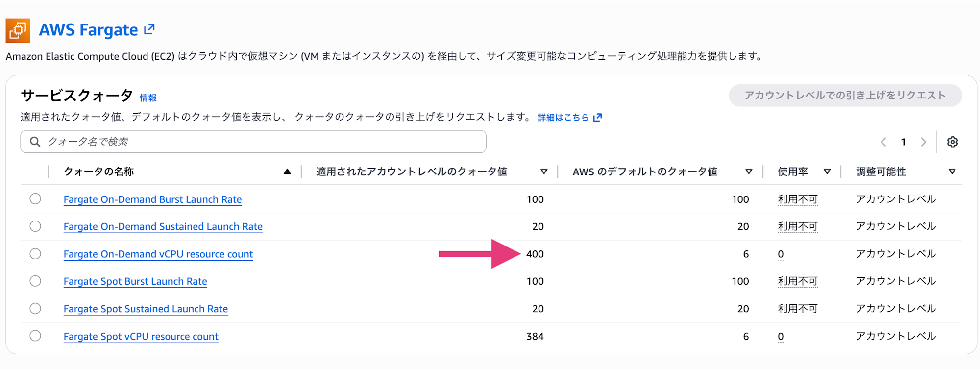Image resolution: width=980 pixels, height=369 pixels.
Task: Open table preferences gear icon
Action: (952, 142)
